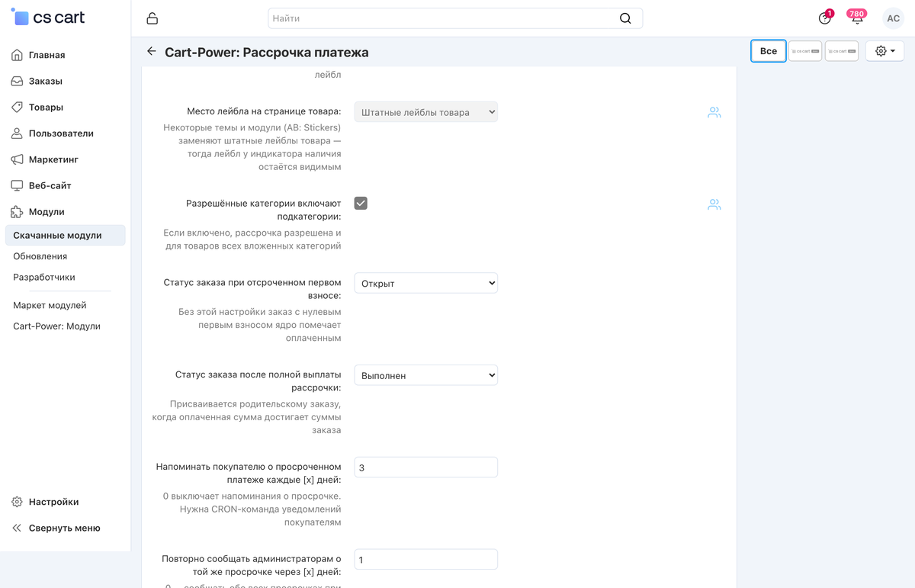Click the megaphone icon beside Маркетинг

click(x=17, y=159)
